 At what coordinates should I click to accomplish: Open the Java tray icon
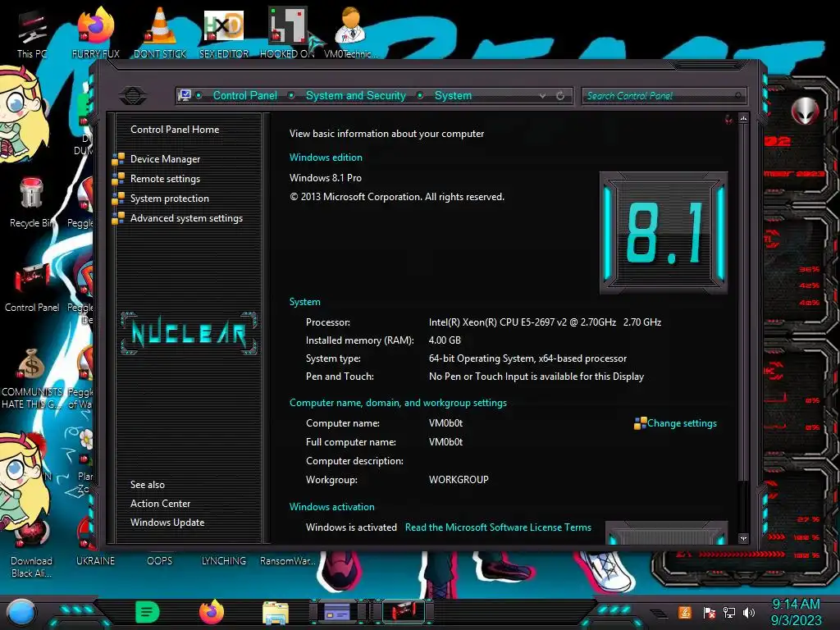(685, 612)
